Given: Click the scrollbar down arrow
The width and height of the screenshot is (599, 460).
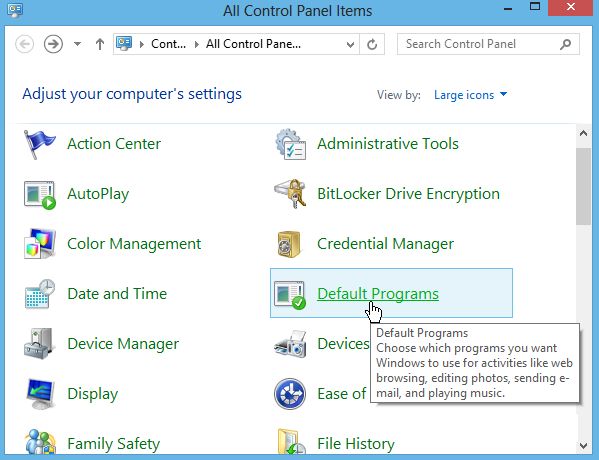Looking at the screenshot, I should pyautogui.click(x=583, y=445).
